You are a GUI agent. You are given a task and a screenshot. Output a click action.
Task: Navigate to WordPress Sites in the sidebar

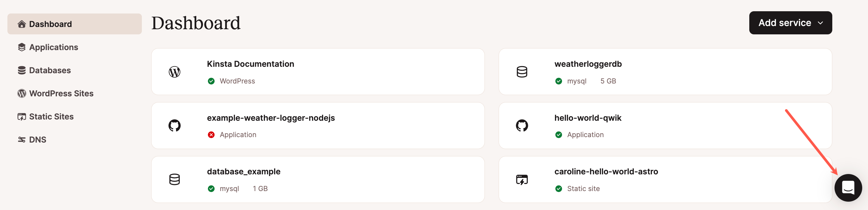click(x=61, y=93)
